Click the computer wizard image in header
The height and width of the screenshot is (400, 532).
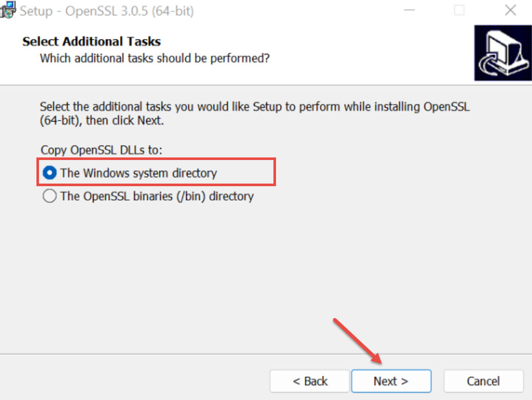coord(502,54)
